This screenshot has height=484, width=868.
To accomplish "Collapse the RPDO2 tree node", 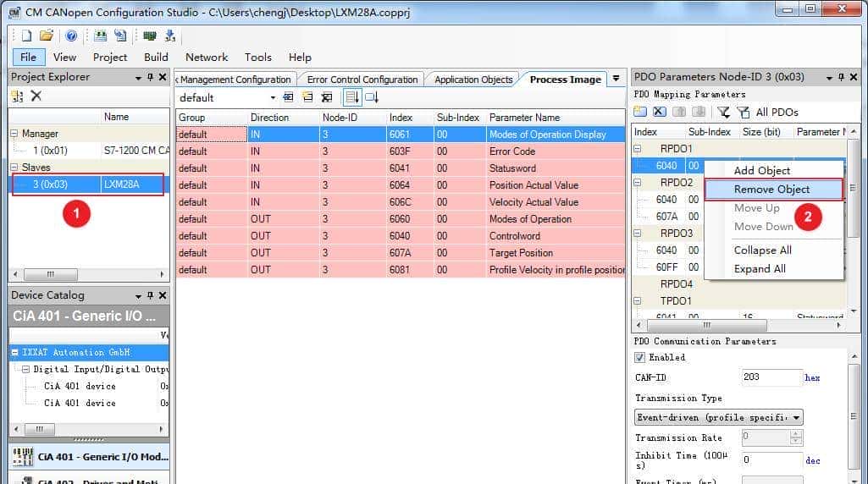I will tap(639, 183).
